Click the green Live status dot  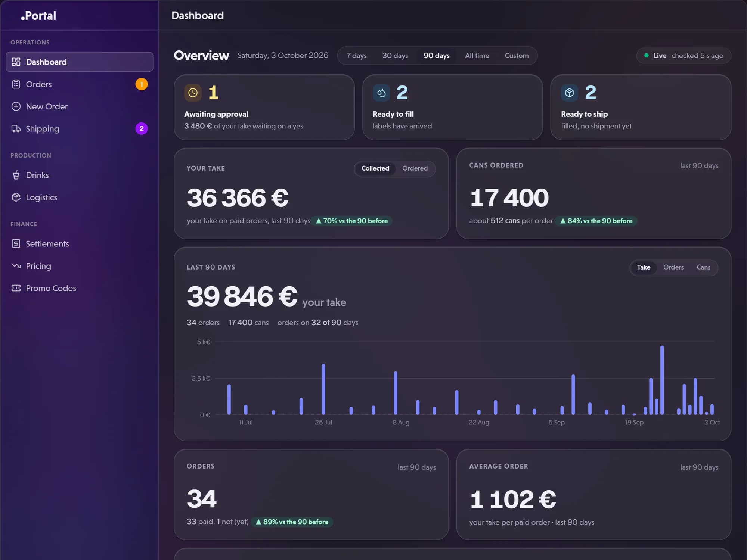647,56
